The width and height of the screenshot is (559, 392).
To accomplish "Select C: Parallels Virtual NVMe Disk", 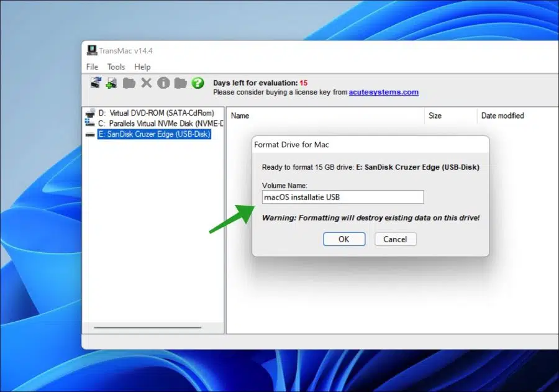I will click(x=160, y=124).
